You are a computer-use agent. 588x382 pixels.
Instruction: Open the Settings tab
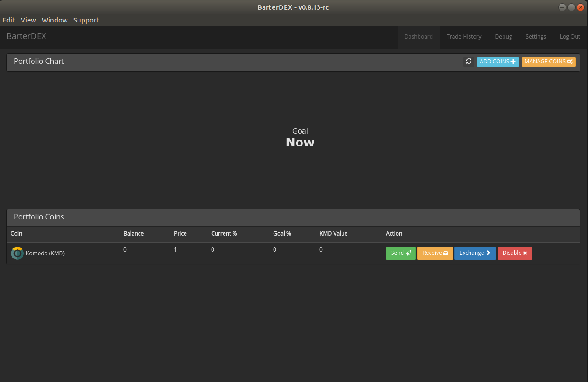[x=536, y=37]
